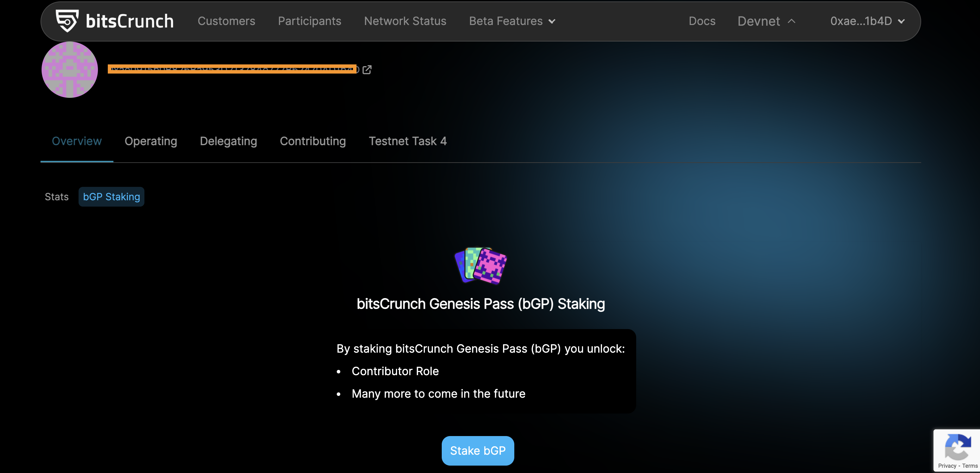Click the bitsCrunch wordmark text
The image size is (980, 473).
[x=130, y=21]
